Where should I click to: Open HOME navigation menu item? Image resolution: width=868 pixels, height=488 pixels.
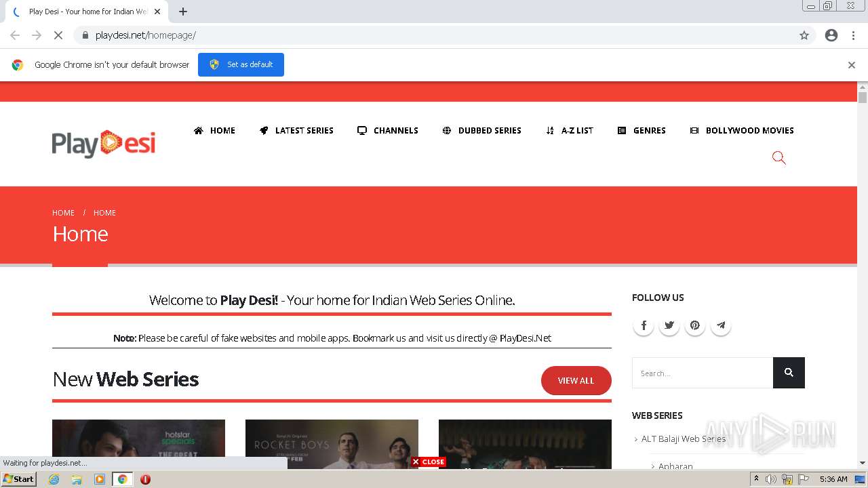coord(214,130)
